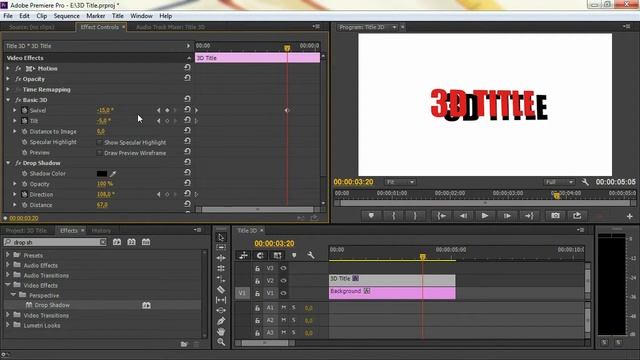Image resolution: width=640 pixels, height=360 pixels.
Task: Select the Background clip on V1
Action: [x=392, y=293]
